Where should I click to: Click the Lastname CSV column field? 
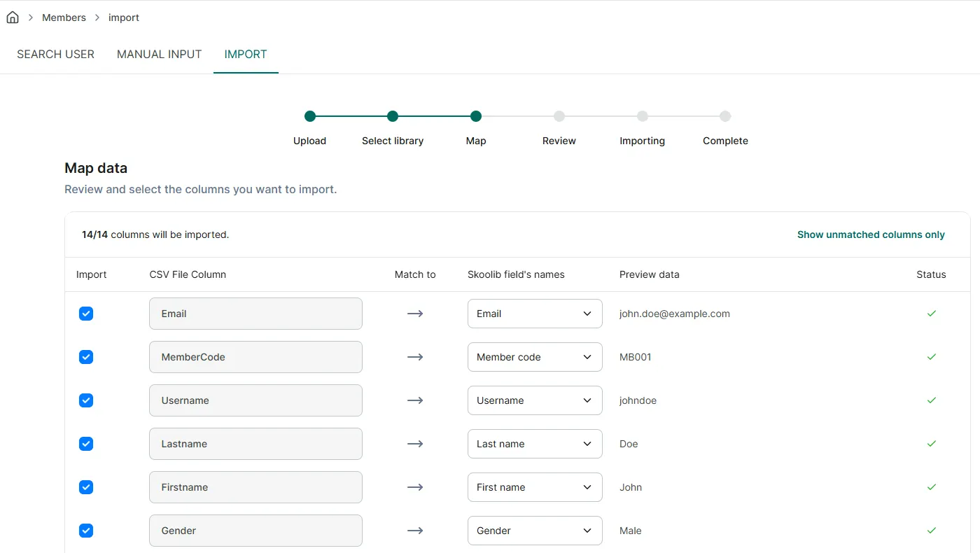pos(255,444)
